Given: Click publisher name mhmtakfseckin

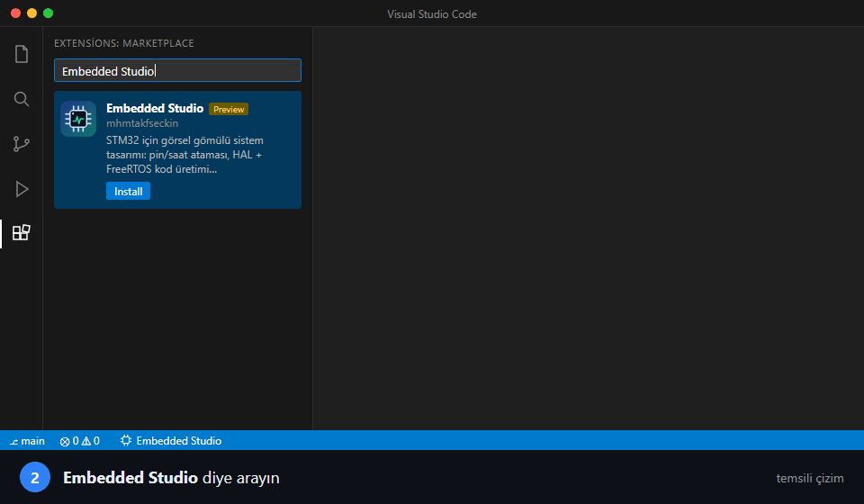Looking at the screenshot, I should pyautogui.click(x=142, y=123).
